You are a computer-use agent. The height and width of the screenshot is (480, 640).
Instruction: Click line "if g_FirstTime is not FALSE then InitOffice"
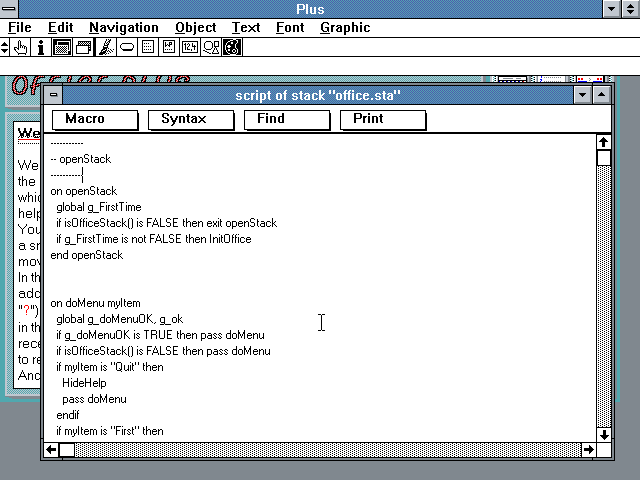154,239
